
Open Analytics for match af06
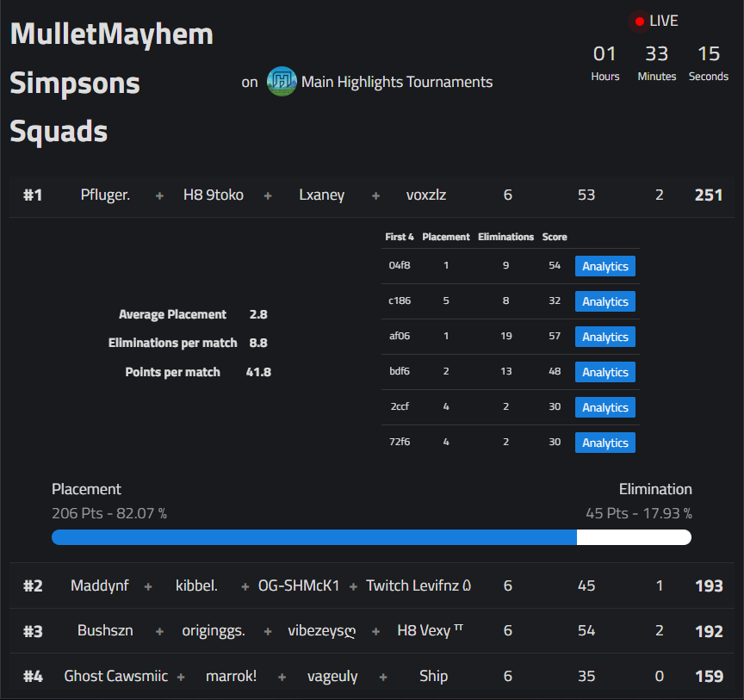[x=605, y=337]
